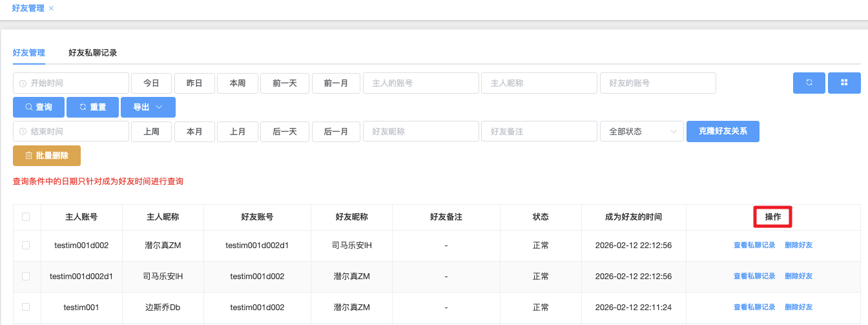Click the refresh icon button at top right

tap(809, 83)
